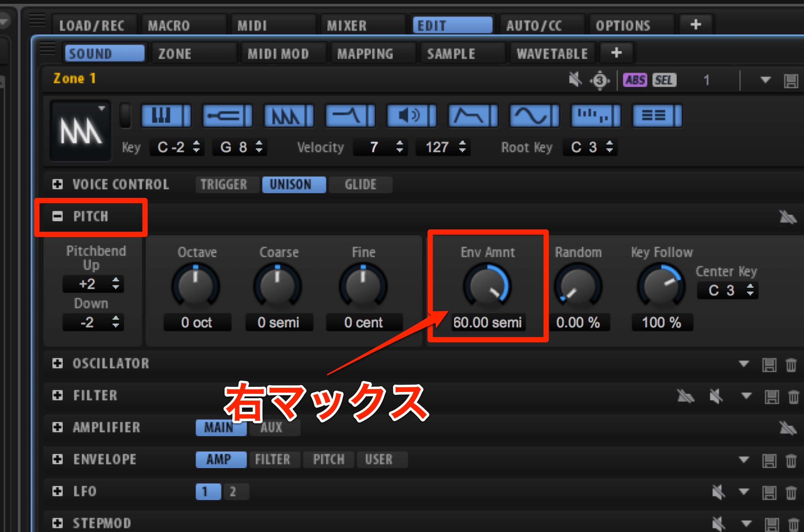Toggle the Filter section bypass icon
The image size is (804, 532).
686,396
